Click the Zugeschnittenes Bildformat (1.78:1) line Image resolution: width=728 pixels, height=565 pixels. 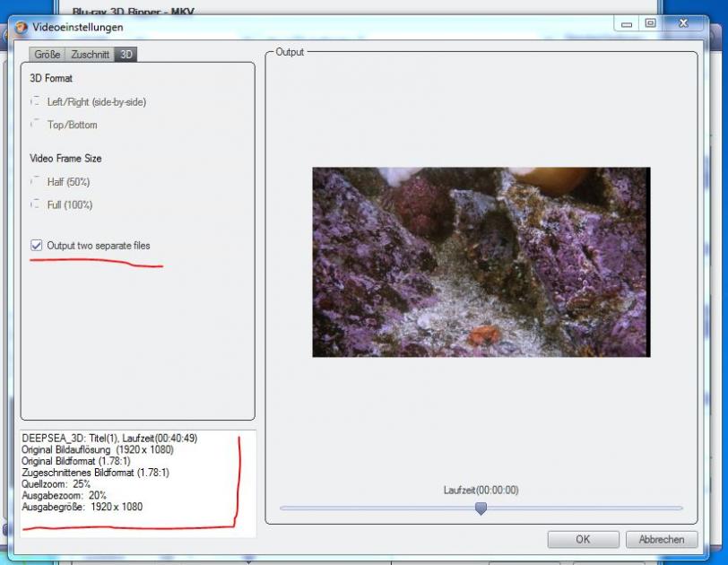(x=96, y=473)
